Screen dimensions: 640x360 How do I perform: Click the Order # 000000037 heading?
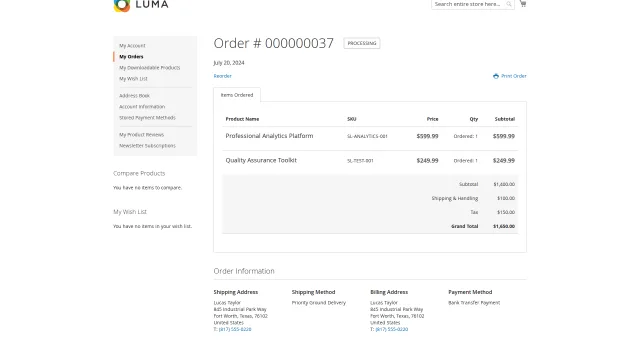[x=273, y=43]
